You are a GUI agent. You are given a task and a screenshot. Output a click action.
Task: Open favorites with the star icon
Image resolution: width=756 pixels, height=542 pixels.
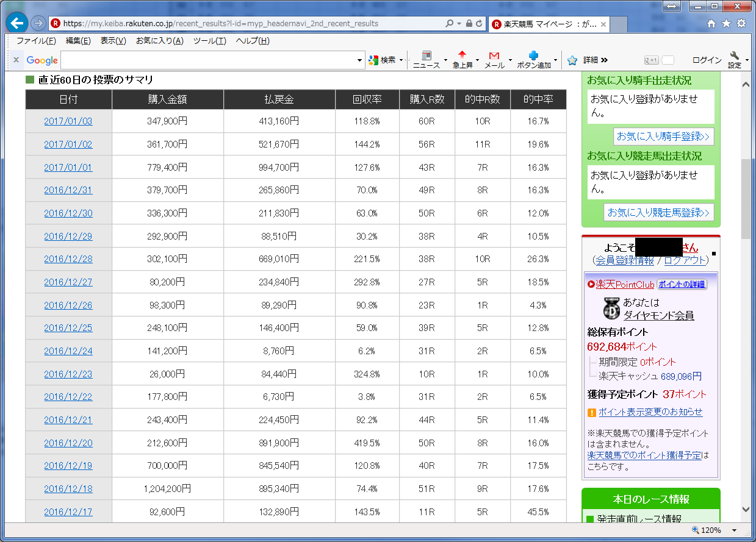[x=726, y=23]
